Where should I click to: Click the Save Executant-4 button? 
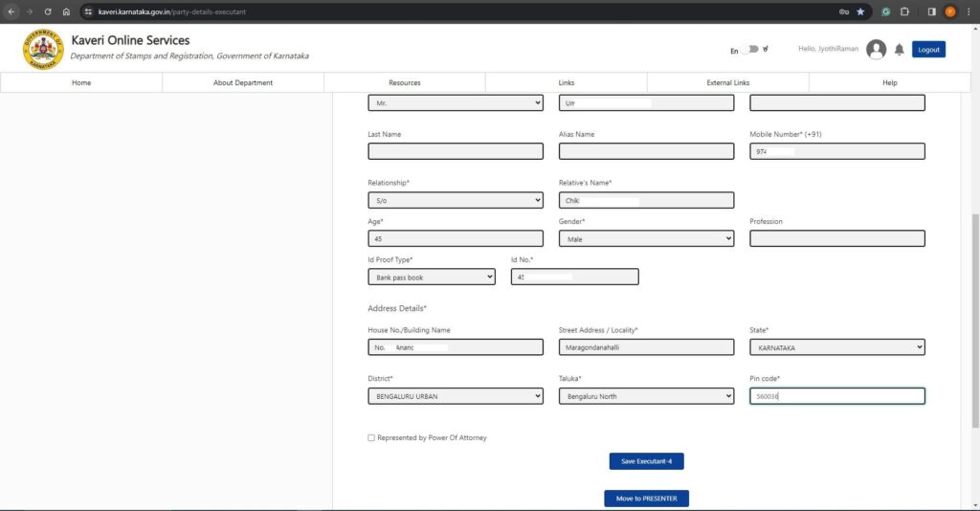click(646, 461)
